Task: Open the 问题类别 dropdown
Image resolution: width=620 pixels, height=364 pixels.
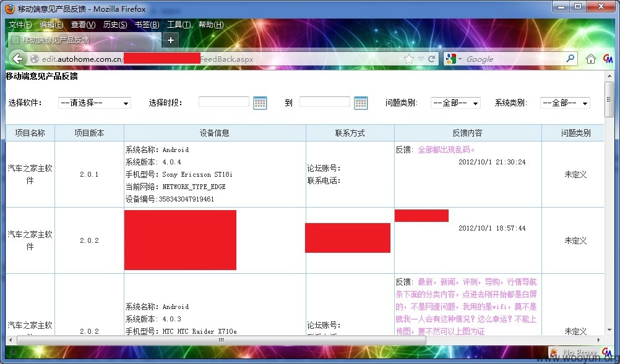Action: 455,103
